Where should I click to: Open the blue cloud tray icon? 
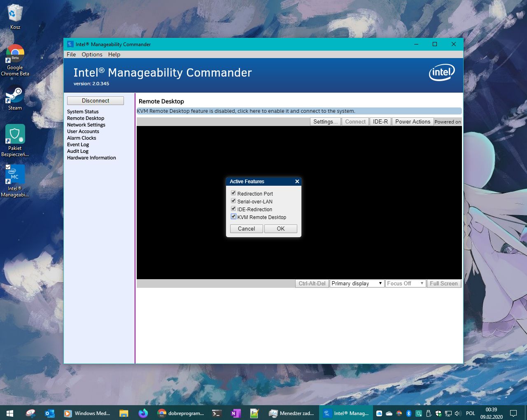(379, 413)
